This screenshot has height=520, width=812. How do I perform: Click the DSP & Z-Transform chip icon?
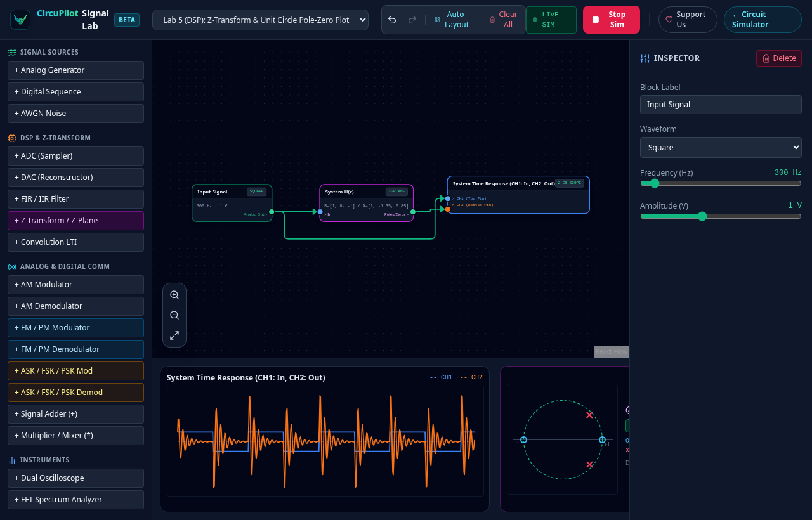pos(12,138)
